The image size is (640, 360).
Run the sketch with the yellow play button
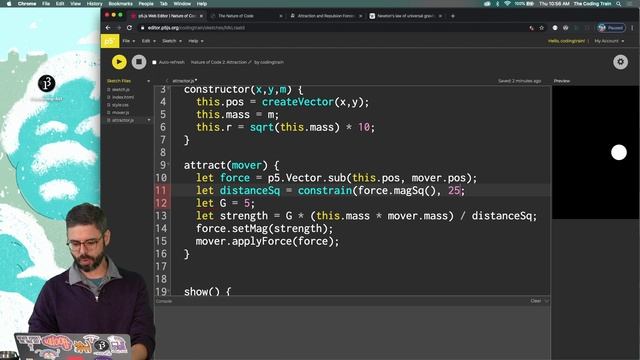(119, 62)
